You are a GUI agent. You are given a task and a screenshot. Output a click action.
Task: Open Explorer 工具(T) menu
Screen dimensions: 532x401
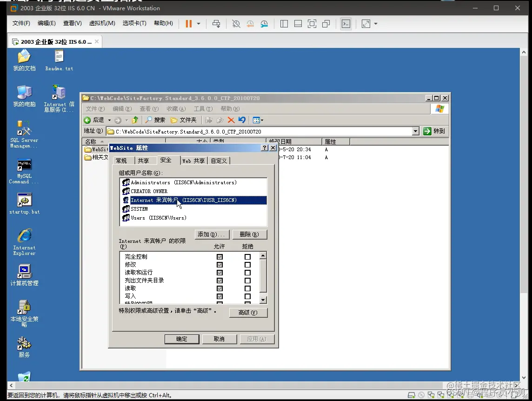pyautogui.click(x=203, y=109)
